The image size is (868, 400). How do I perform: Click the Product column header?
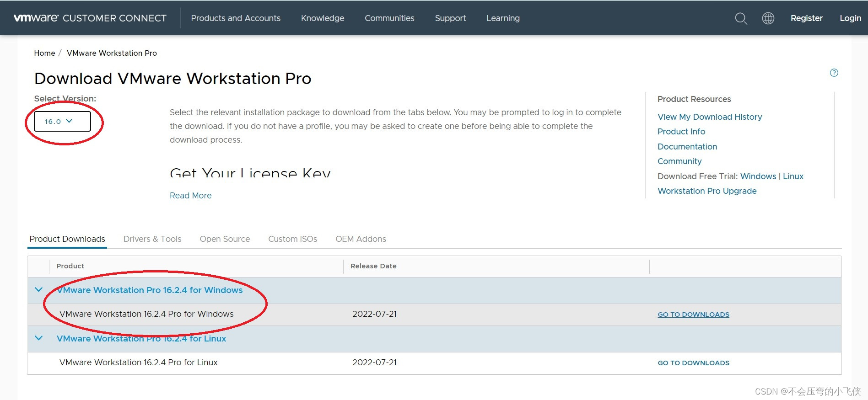(70, 266)
